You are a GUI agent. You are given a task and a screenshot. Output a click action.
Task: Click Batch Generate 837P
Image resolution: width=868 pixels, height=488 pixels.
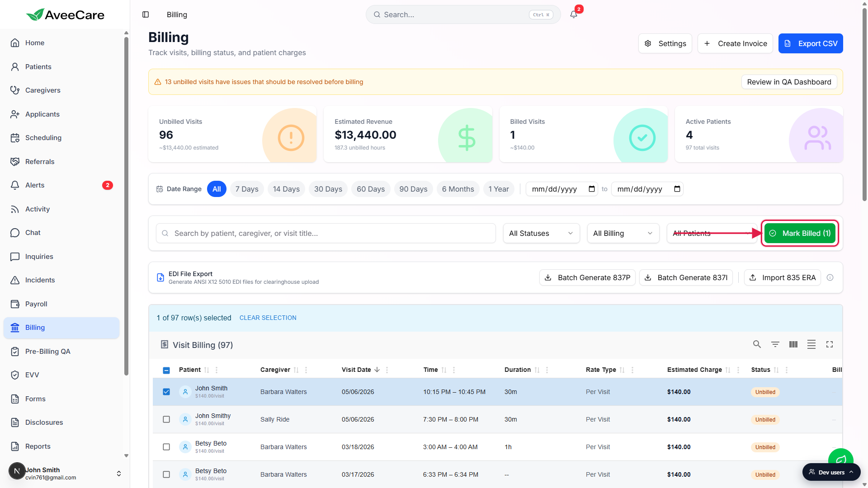click(x=587, y=277)
